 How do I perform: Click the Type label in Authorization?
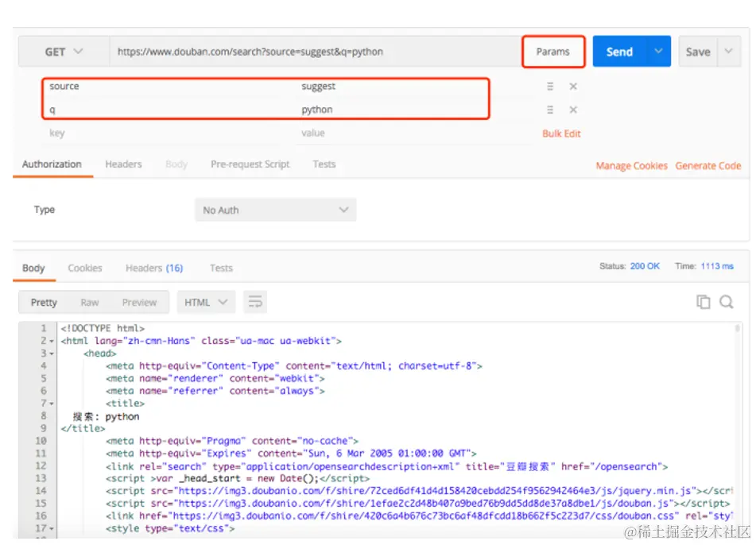coord(45,210)
